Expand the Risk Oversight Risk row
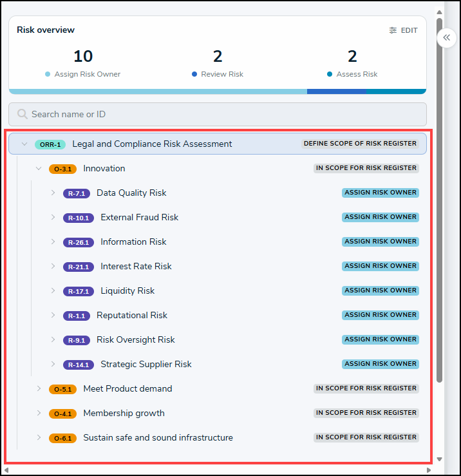The image size is (461, 476). pyautogui.click(x=53, y=339)
